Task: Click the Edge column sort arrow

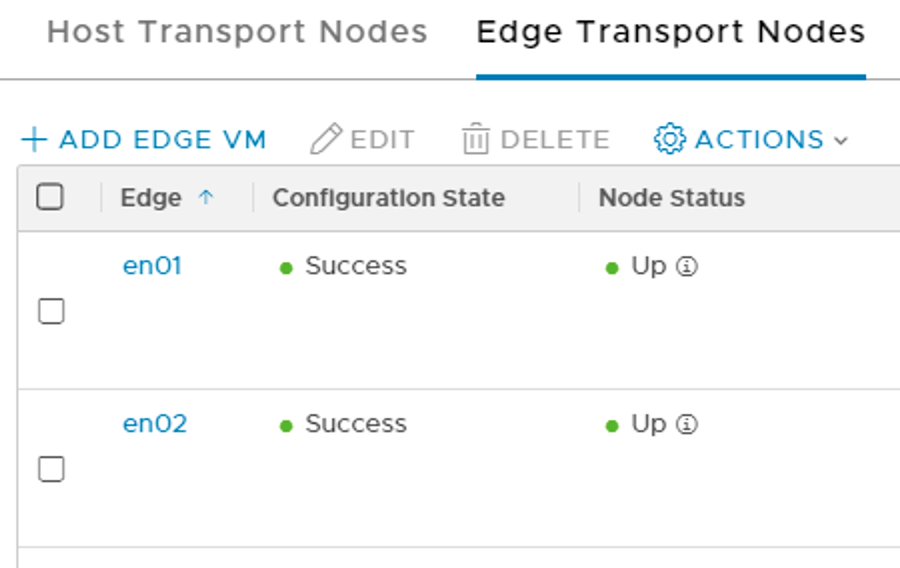Action: (206, 198)
